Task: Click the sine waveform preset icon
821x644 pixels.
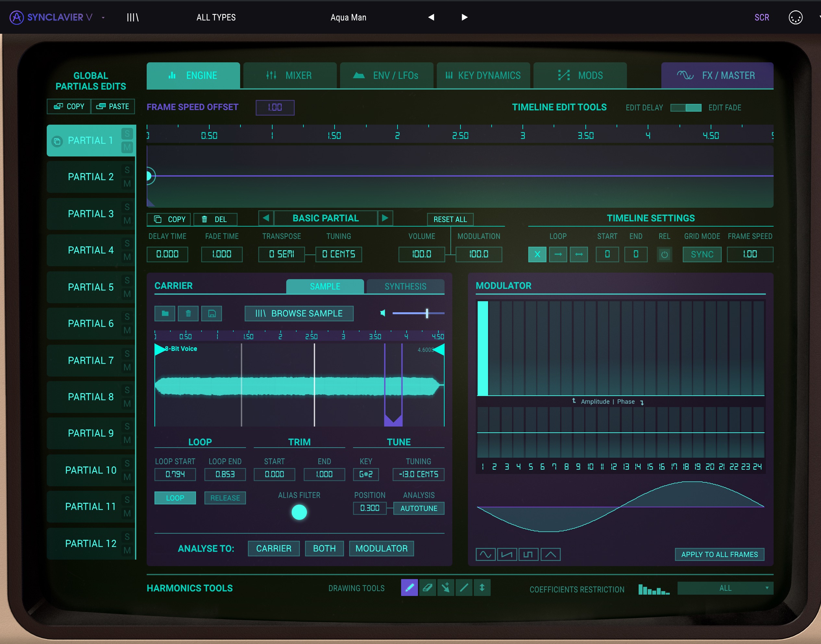Action: click(485, 554)
